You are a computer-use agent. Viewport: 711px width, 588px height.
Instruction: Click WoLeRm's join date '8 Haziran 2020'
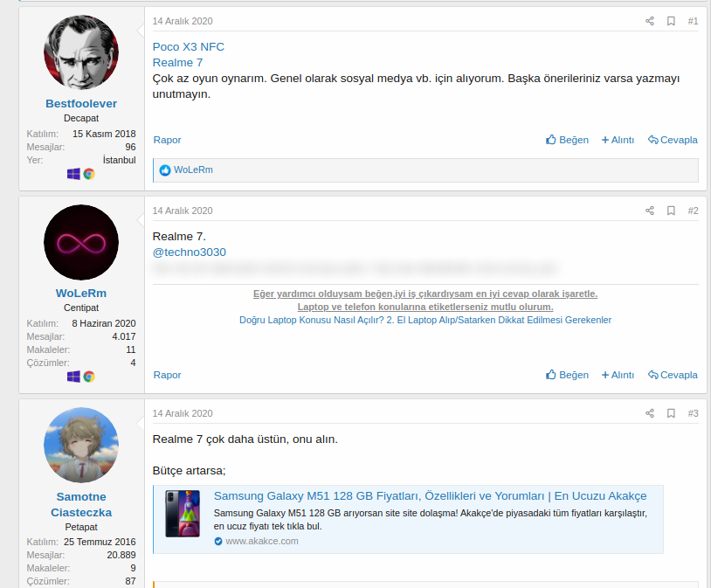(104, 323)
